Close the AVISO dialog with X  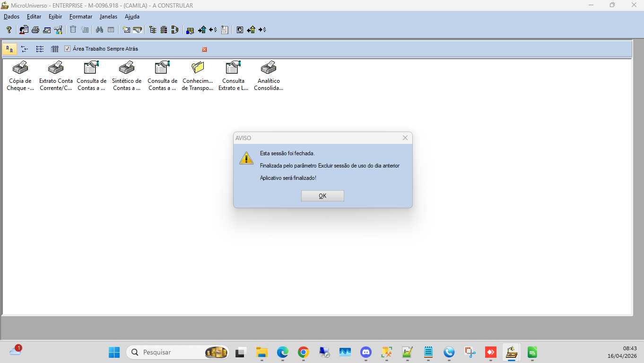pyautogui.click(x=405, y=138)
